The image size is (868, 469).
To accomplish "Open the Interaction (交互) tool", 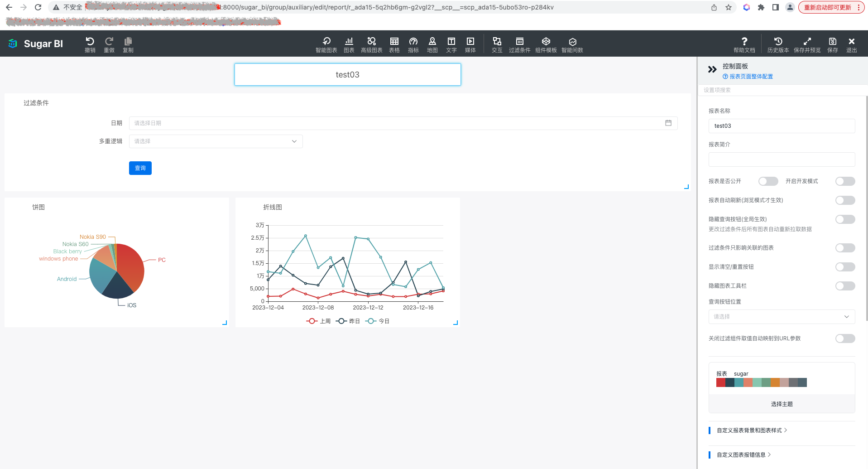I will click(x=497, y=44).
